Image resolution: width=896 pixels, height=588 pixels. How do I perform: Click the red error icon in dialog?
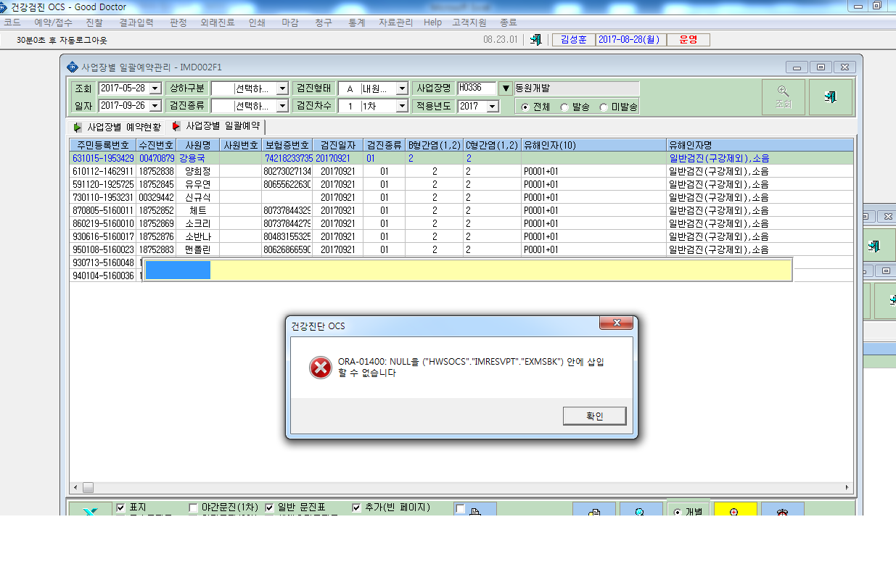pos(321,368)
